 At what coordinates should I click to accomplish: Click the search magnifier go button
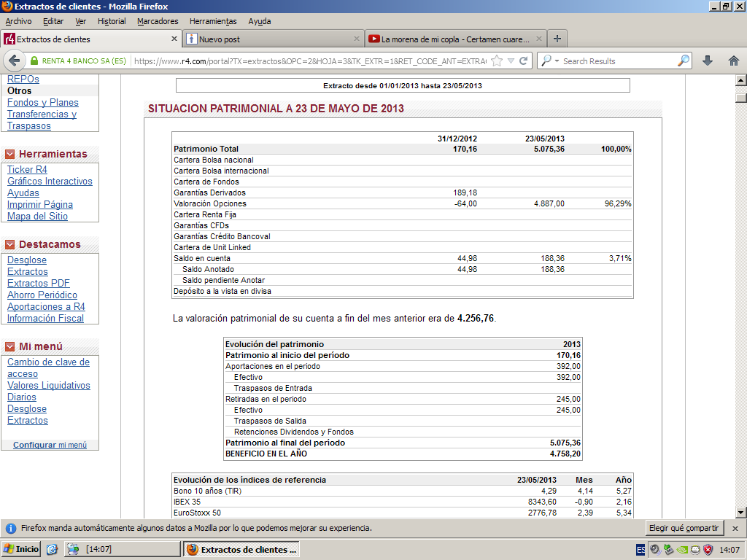pos(683,61)
